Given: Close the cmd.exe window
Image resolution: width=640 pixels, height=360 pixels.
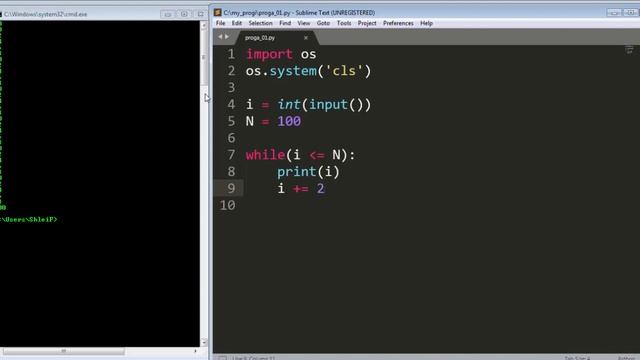Looking at the screenshot, I should (200, 14).
